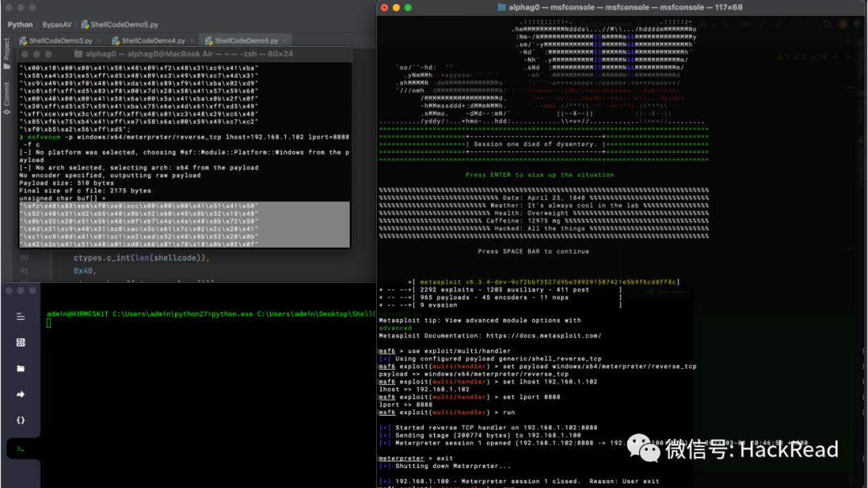Open the docs.metasploit.com link in msfconsole
Screen dimensions: 868x488
click(543, 336)
